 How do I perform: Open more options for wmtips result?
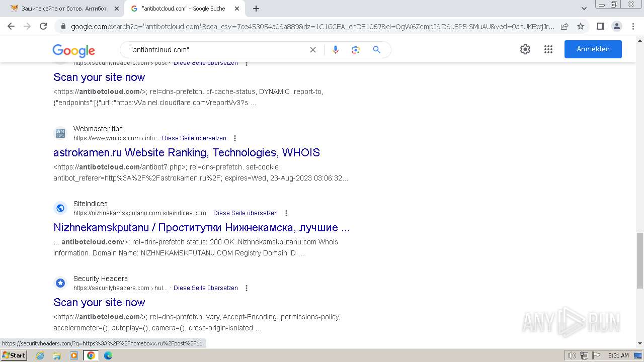tap(235, 138)
